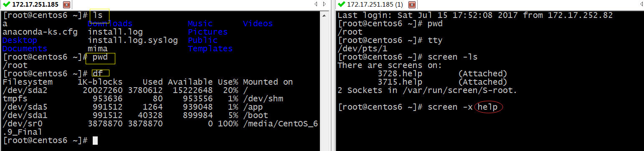Image resolution: width=644 pixels, height=151 pixels.
Task: Click the 'There are screens on:' line
Action: (390, 65)
